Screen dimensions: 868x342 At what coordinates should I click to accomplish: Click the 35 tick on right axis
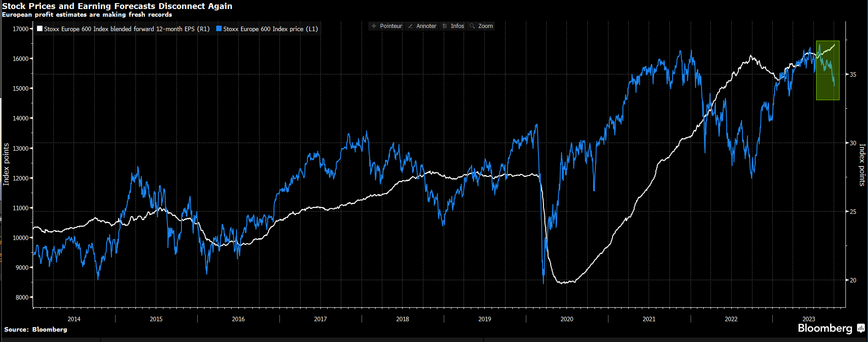tap(853, 74)
